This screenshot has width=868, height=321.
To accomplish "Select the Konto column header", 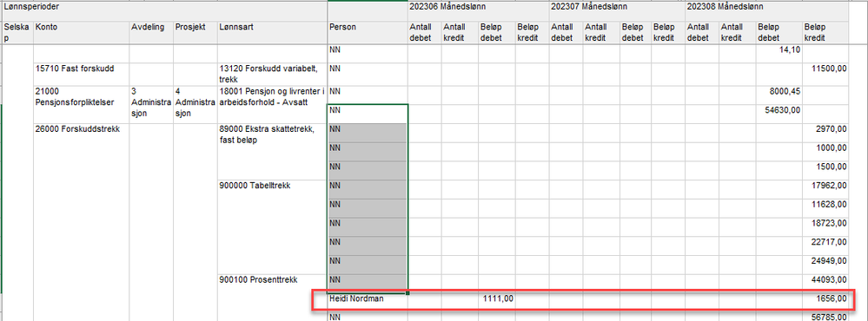I will (82, 32).
